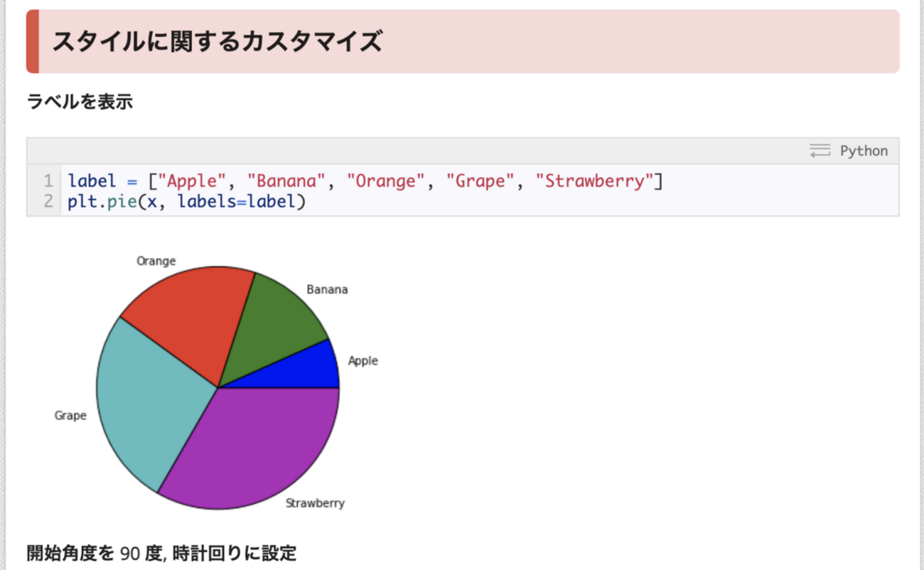Click the 開始角度を 90 度 subheading
Screen dimensions: 924x570
pos(161,553)
